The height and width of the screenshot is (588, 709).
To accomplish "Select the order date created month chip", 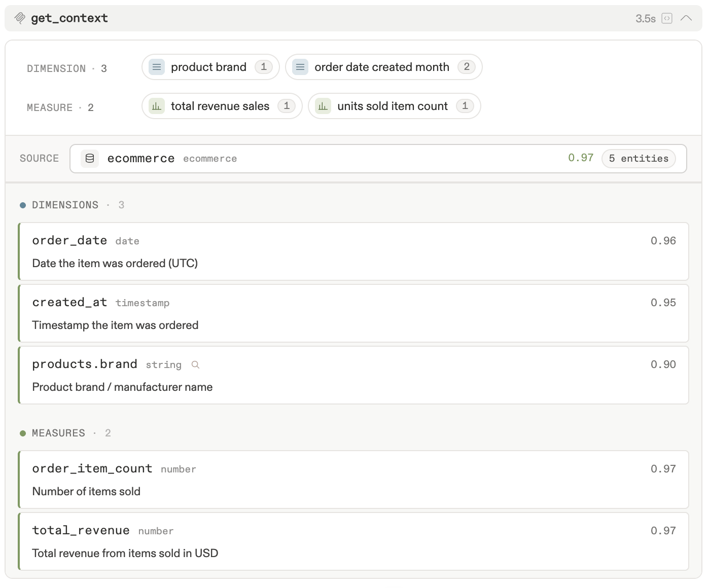I will (x=383, y=67).
